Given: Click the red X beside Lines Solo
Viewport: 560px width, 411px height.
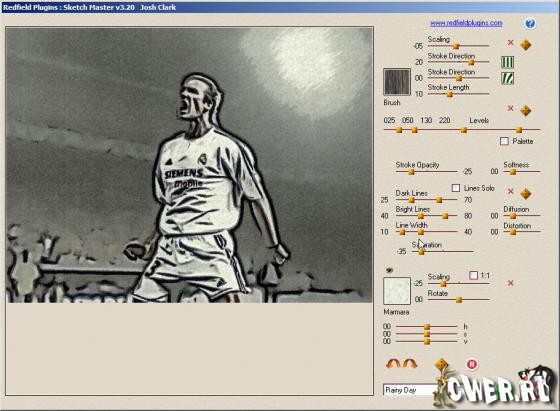Looking at the screenshot, I should (510, 191).
